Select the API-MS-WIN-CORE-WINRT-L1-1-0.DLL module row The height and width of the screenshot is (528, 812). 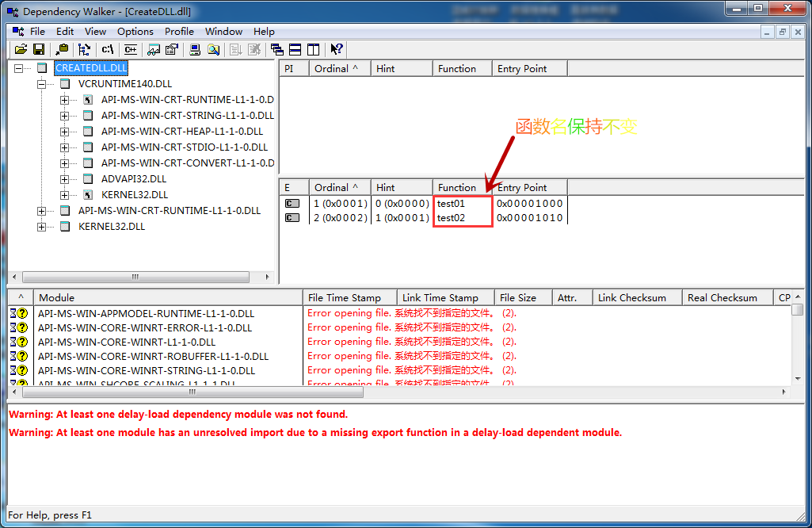click(x=400, y=342)
